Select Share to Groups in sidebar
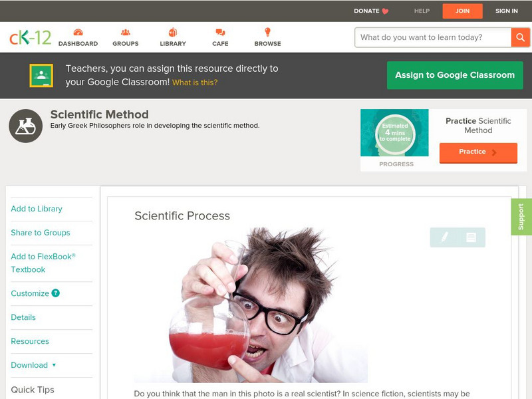The height and width of the screenshot is (399, 532). [x=41, y=232]
